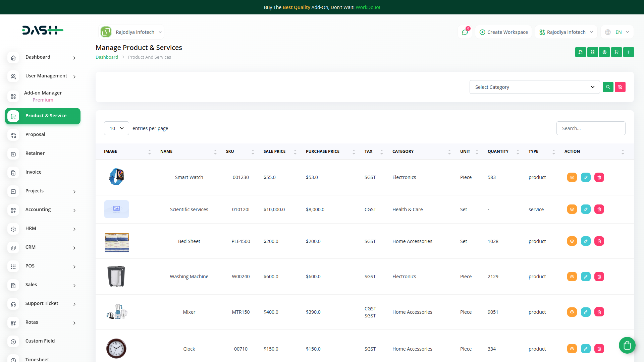Open entries per page dropdown
The image size is (644, 362).
116,128
